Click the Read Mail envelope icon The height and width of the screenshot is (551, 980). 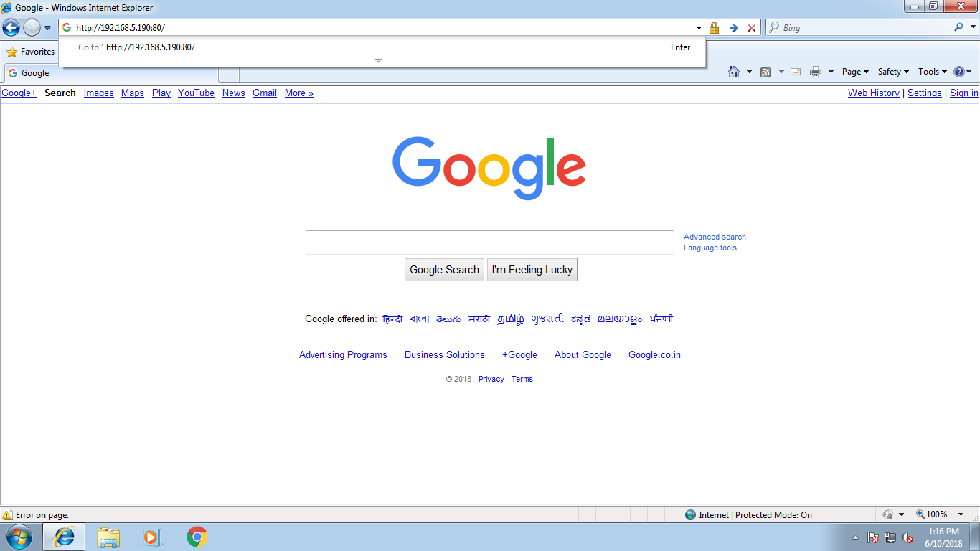pos(796,72)
